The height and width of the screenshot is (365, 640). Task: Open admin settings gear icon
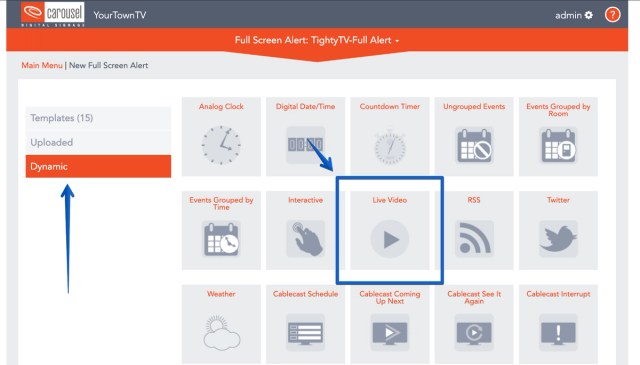tap(589, 15)
